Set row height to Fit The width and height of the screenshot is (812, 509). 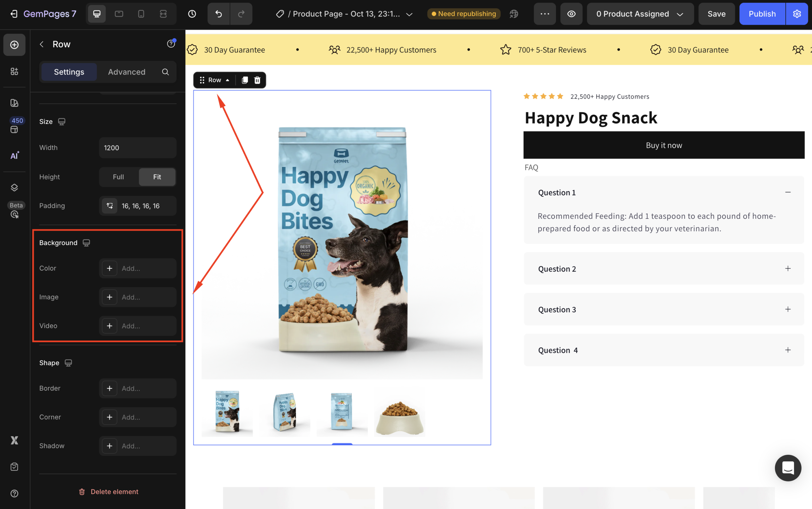157,177
